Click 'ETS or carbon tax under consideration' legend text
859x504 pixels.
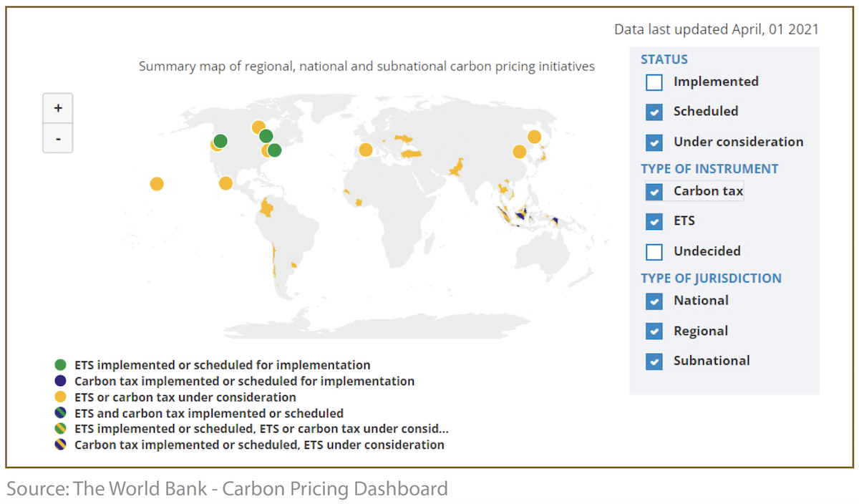(x=185, y=397)
